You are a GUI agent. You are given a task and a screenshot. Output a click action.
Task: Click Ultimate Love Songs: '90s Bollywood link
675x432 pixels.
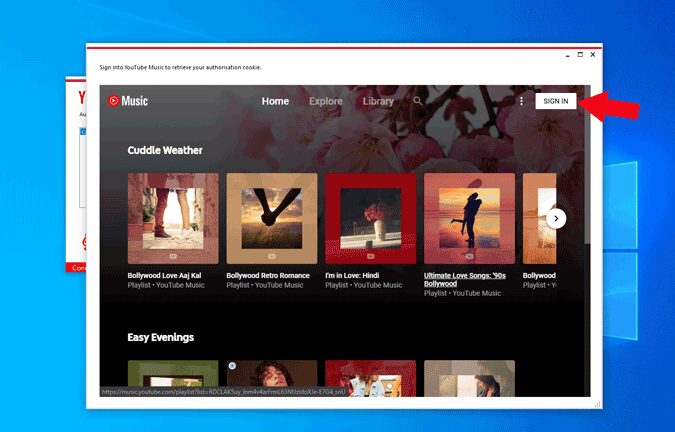pyautogui.click(x=465, y=280)
